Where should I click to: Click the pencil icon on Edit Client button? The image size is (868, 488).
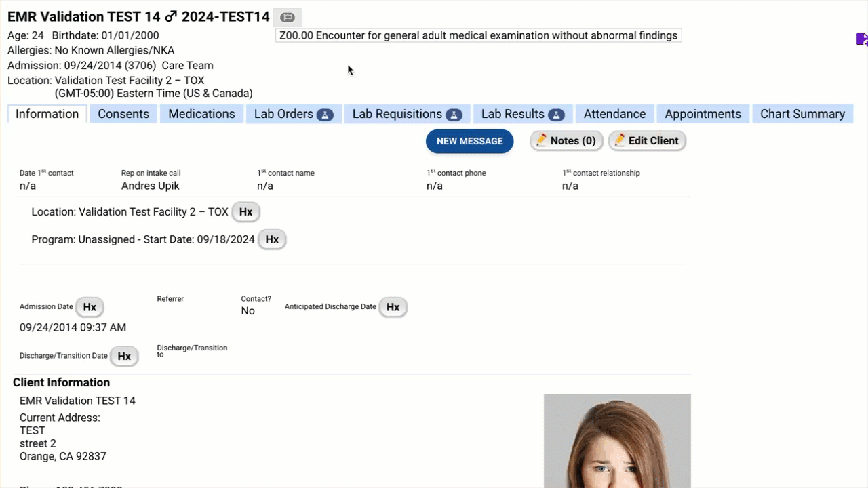[619, 140]
